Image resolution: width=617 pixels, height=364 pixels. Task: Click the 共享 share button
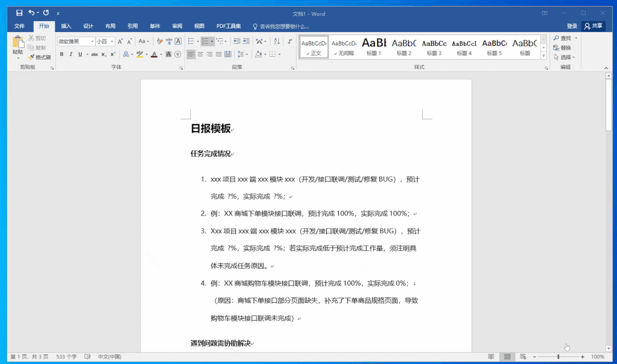pos(594,26)
